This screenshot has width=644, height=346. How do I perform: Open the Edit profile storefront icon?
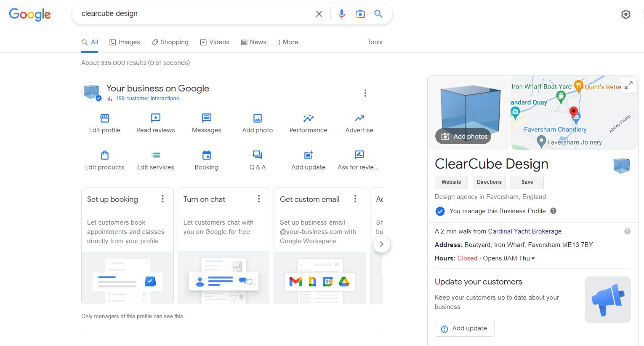pos(105,118)
